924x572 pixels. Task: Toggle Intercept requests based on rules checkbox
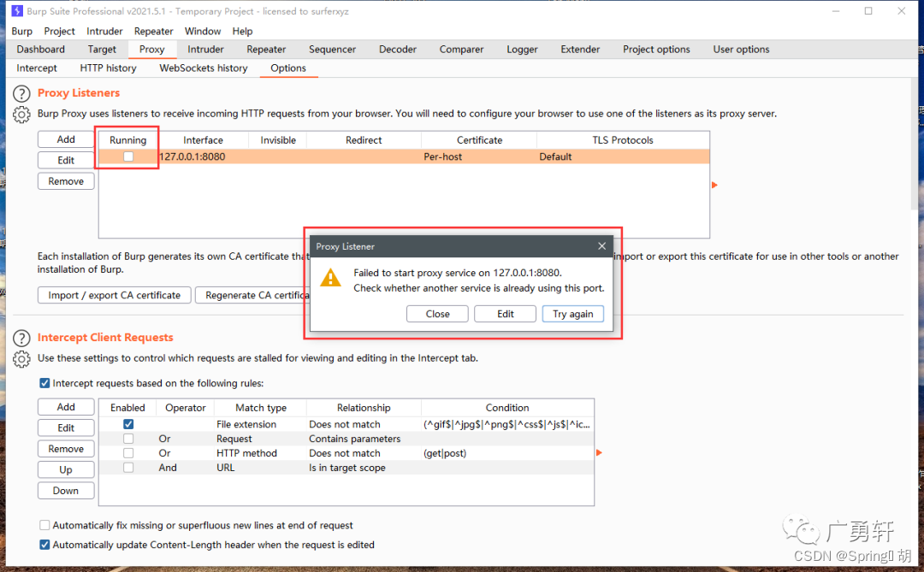(44, 383)
